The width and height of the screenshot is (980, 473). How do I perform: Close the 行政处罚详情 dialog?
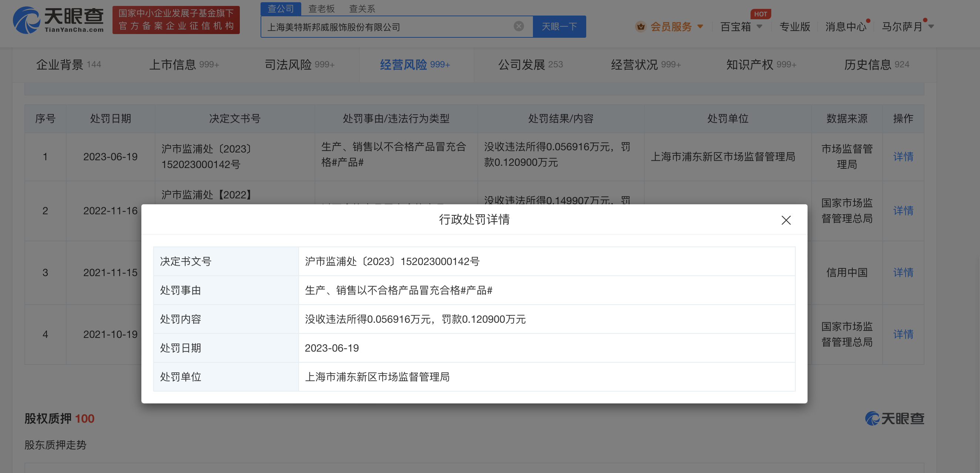pos(786,220)
